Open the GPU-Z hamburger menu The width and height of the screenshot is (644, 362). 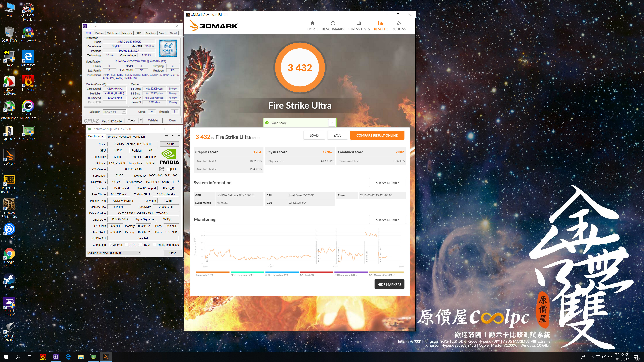[179, 136]
